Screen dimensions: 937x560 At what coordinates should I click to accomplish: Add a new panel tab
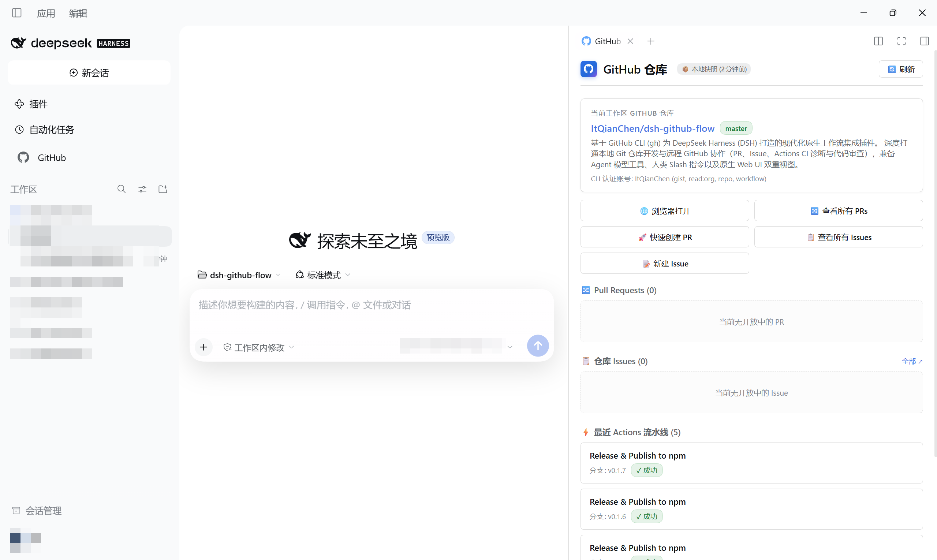[650, 41]
